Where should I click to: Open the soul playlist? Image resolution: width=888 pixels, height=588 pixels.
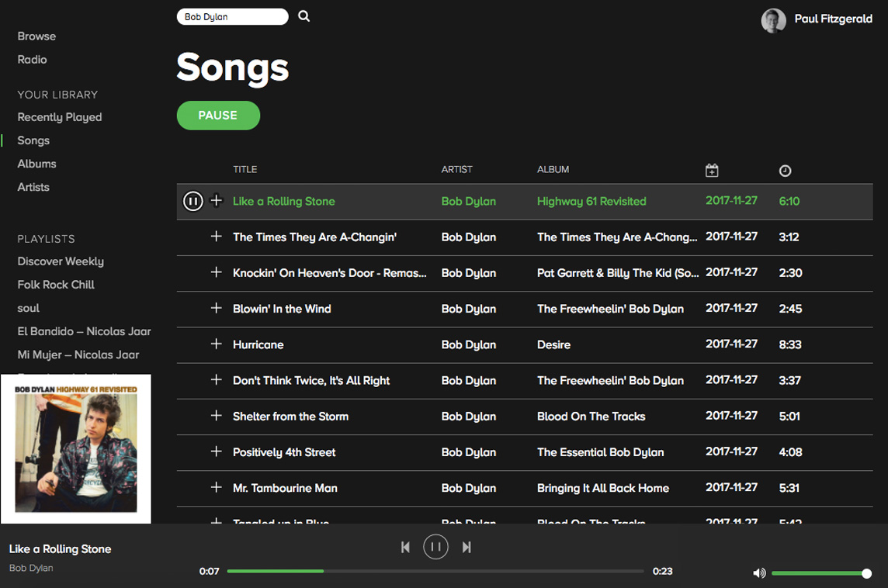coord(28,308)
